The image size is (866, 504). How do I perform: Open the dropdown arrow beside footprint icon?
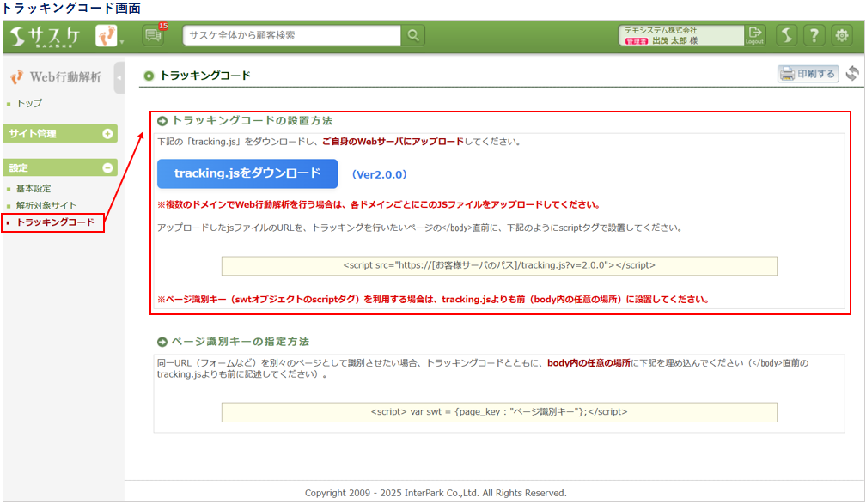tap(121, 41)
